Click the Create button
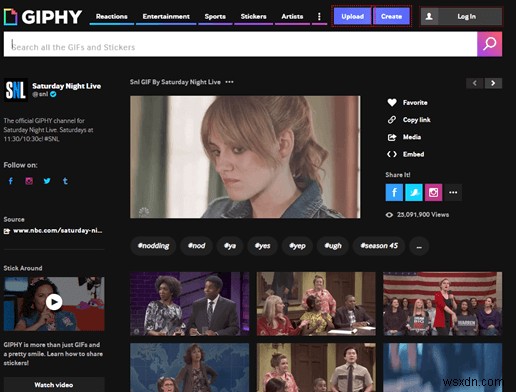516x392 pixels. pos(391,16)
